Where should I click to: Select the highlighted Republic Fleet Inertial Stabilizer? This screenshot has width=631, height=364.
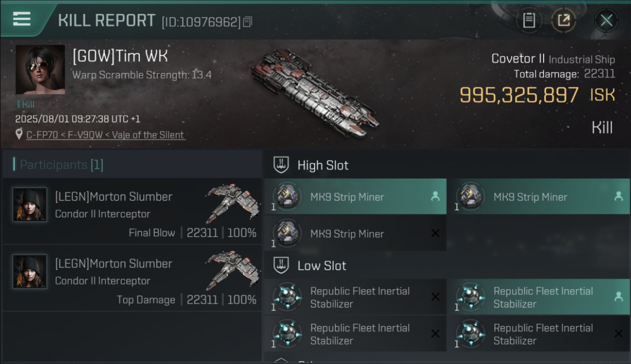pyautogui.click(x=538, y=297)
